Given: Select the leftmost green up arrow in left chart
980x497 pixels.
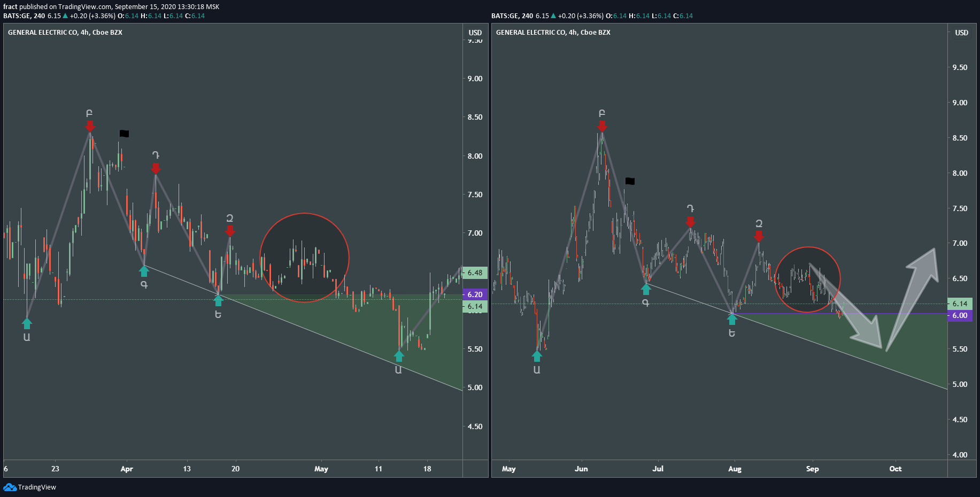Looking at the screenshot, I should [x=27, y=323].
